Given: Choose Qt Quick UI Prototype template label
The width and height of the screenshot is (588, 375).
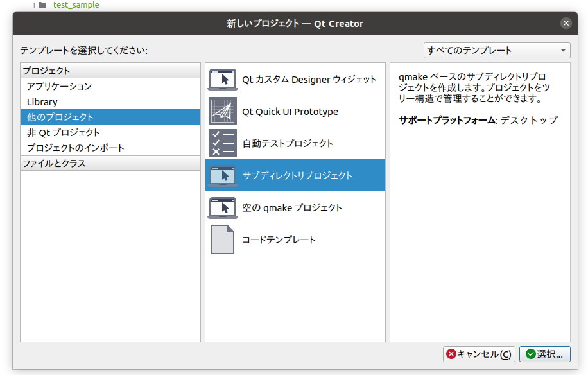Looking at the screenshot, I should pyautogui.click(x=290, y=112).
